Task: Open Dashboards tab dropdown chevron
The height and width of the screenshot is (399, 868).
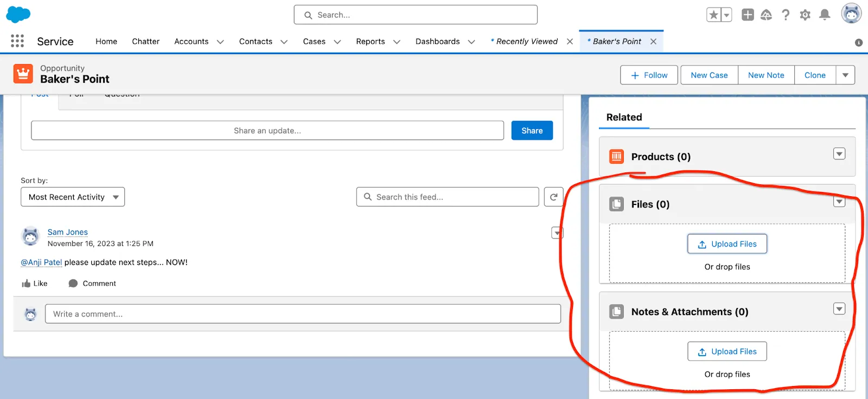Action: coord(471,42)
